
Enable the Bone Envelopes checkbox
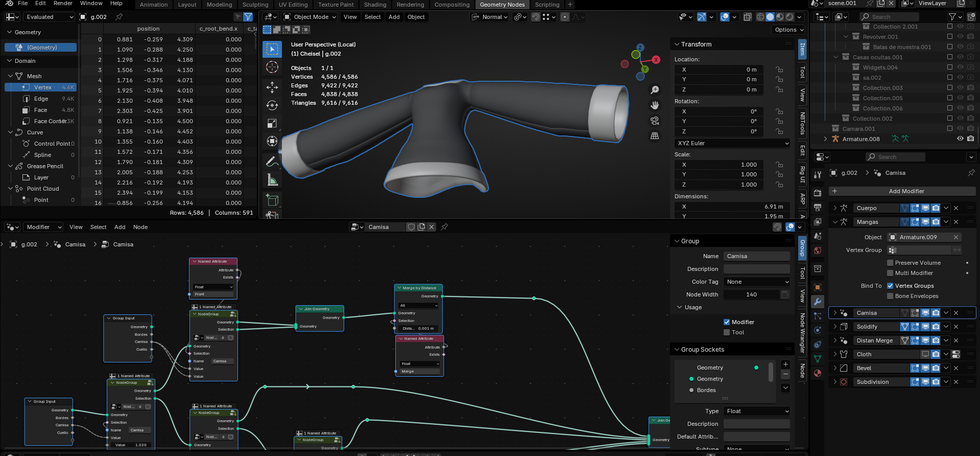(890, 296)
